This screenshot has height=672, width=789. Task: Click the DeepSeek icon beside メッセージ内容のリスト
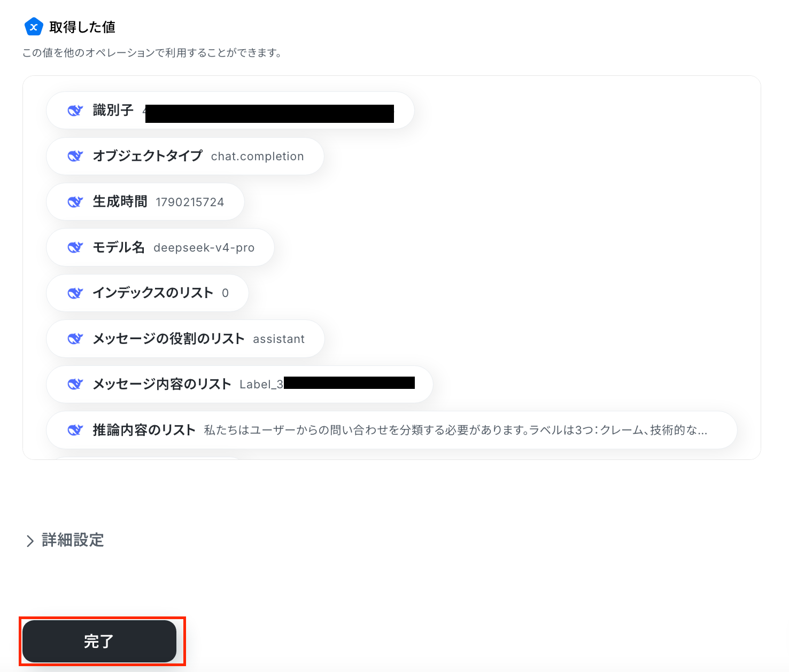[x=75, y=384]
